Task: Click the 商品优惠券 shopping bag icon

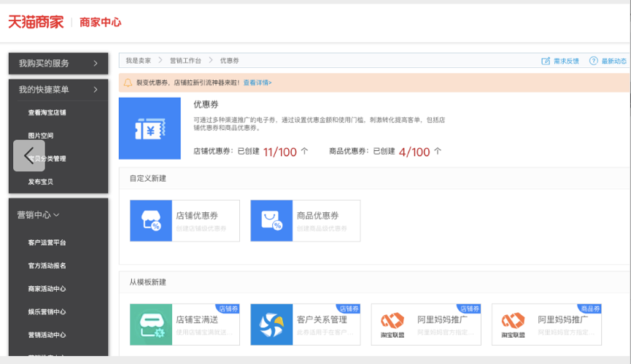Action: point(271,220)
